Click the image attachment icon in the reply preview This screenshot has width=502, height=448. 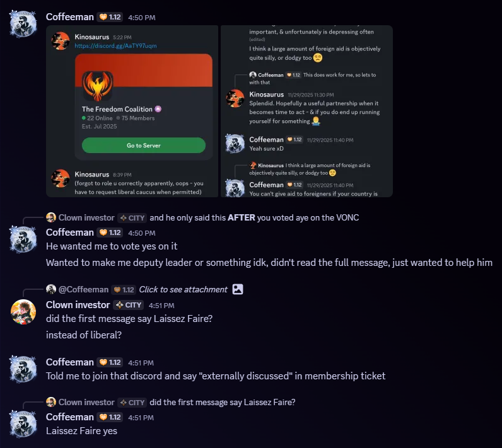point(238,289)
